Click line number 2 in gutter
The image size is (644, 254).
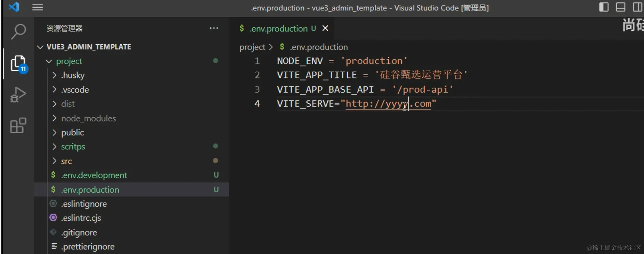(x=257, y=75)
